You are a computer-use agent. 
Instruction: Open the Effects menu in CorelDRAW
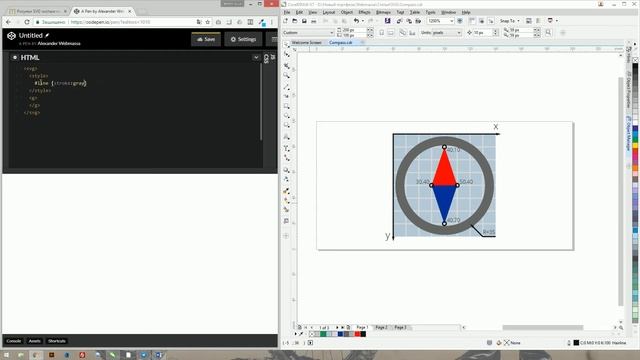(364, 12)
